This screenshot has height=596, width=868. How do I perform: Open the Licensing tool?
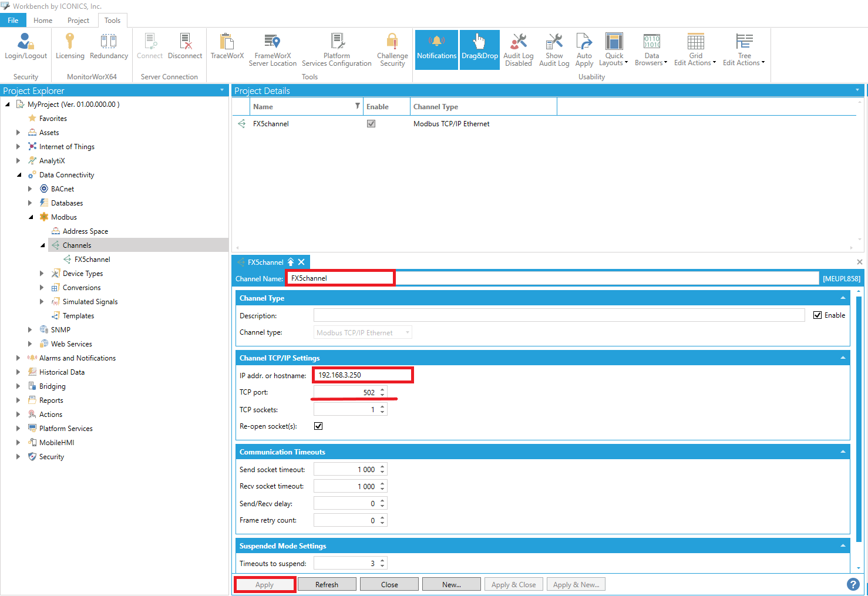coord(70,46)
